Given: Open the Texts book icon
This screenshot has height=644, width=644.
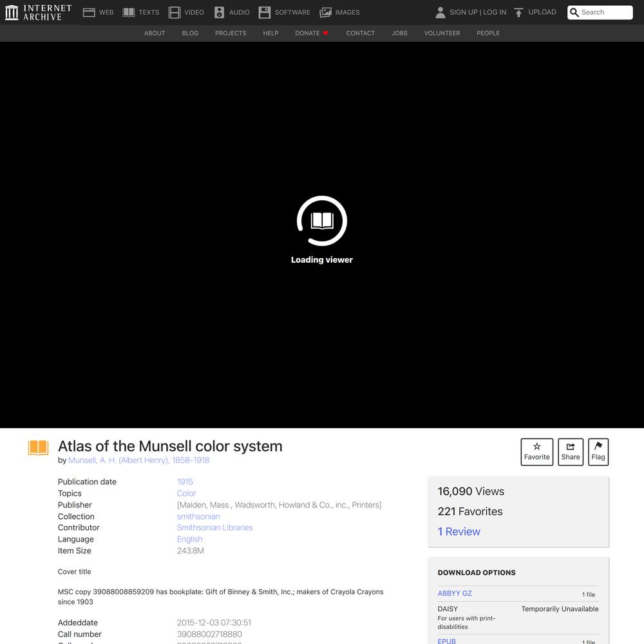Looking at the screenshot, I should [129, 12].
